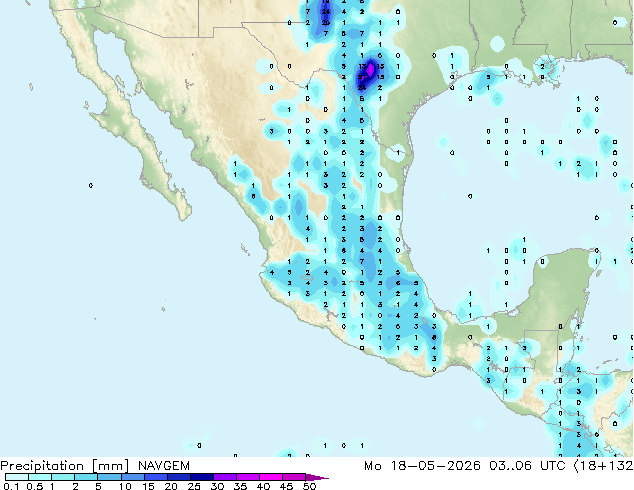Viewport: 634px width, 490px height.
Task: Click the legend tick label '35'
Action: (240, 486)
